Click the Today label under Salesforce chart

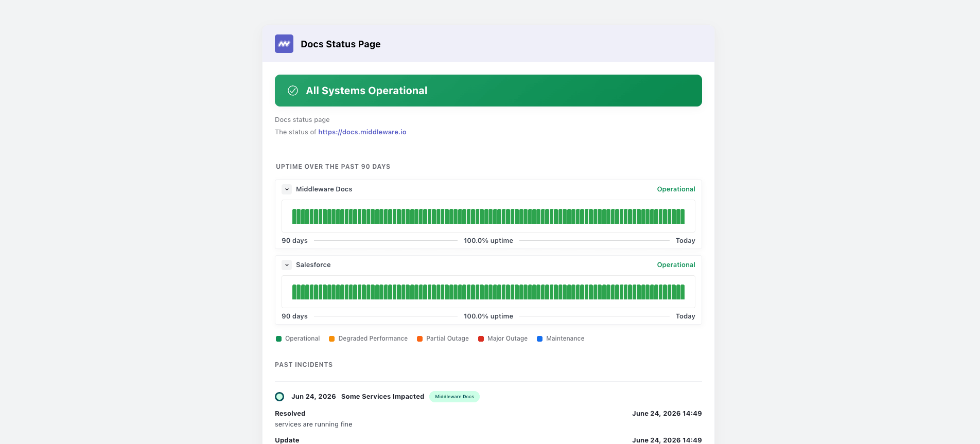point(686,316)
